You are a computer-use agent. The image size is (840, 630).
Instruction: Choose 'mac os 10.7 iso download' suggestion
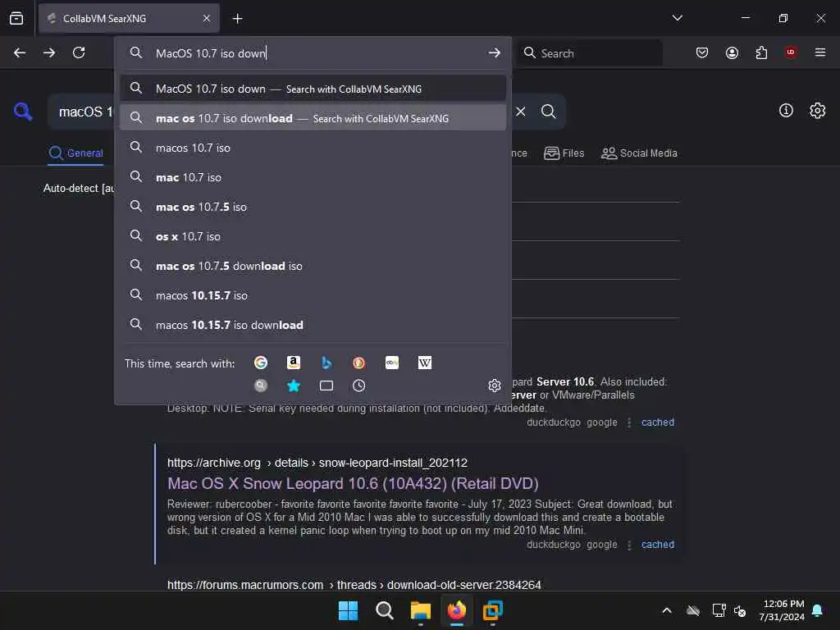(x=313, y=118)
